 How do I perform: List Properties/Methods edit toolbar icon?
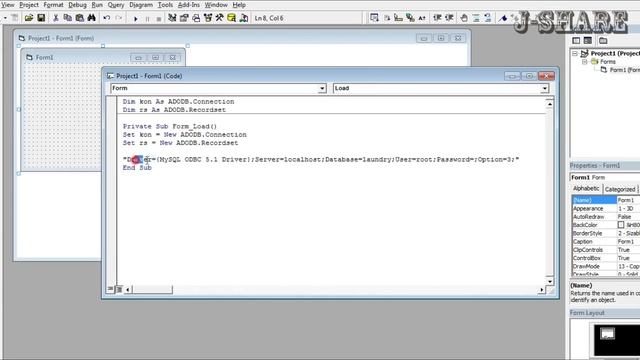[374, 18]
